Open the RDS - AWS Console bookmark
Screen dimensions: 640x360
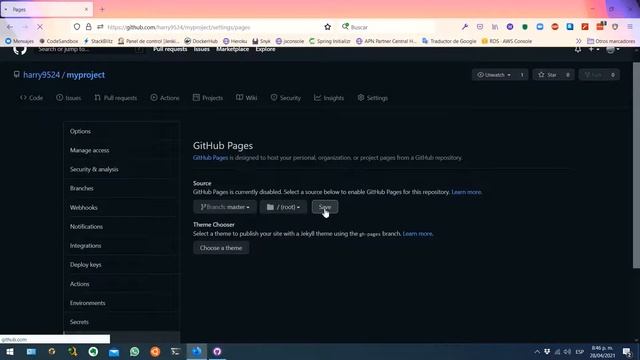tap(507, 41)
